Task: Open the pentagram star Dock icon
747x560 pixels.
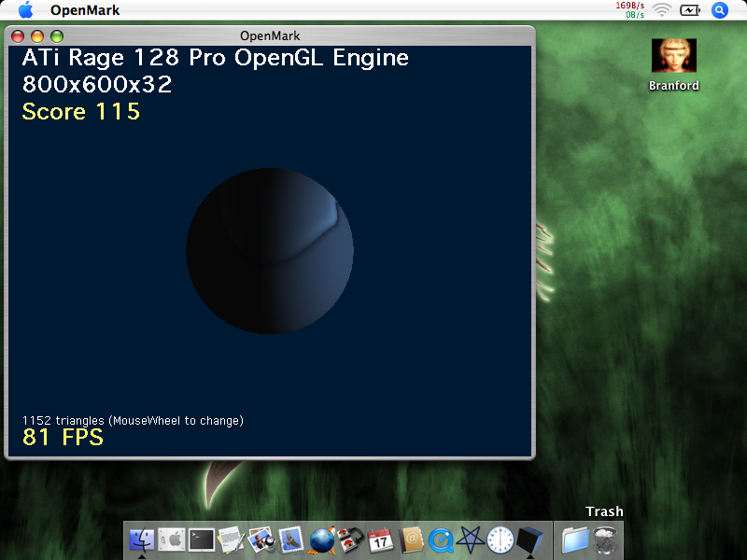Action: point(471,540)
